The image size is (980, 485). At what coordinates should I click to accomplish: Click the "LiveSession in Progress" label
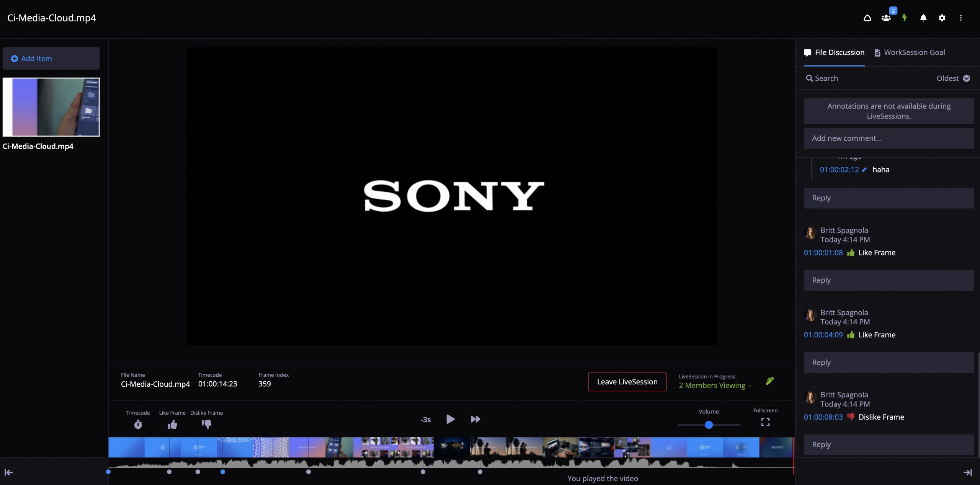coord(707,377)
